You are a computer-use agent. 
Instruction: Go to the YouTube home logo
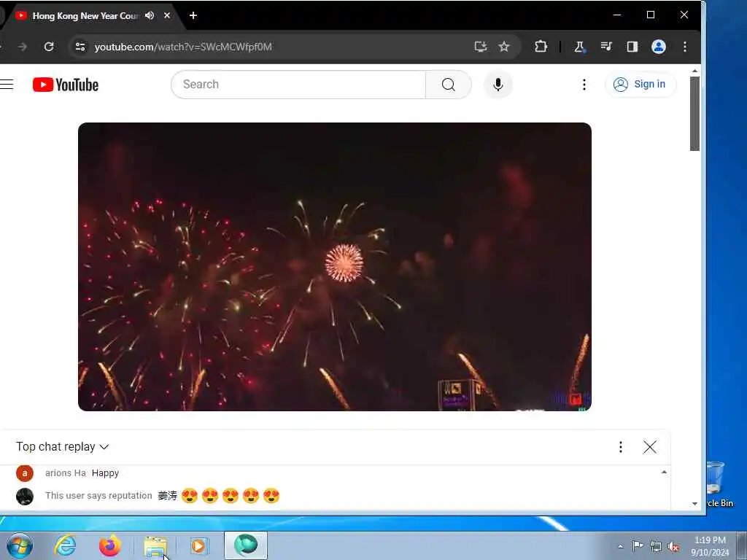[x=66, y=85]
